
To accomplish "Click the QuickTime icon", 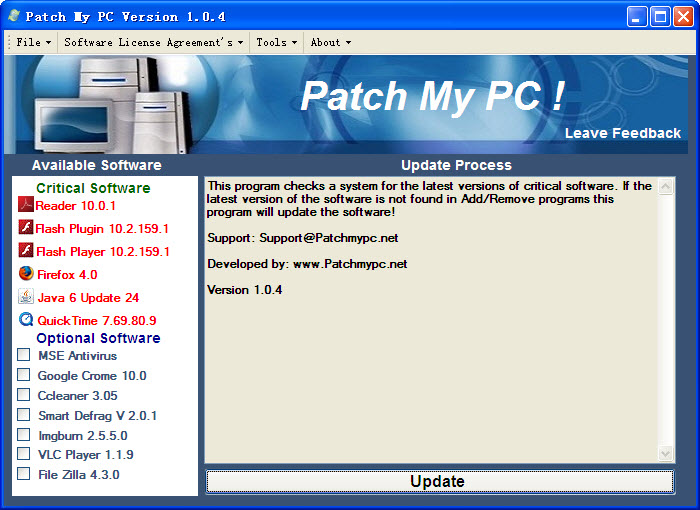I will [x=26, y=319].
